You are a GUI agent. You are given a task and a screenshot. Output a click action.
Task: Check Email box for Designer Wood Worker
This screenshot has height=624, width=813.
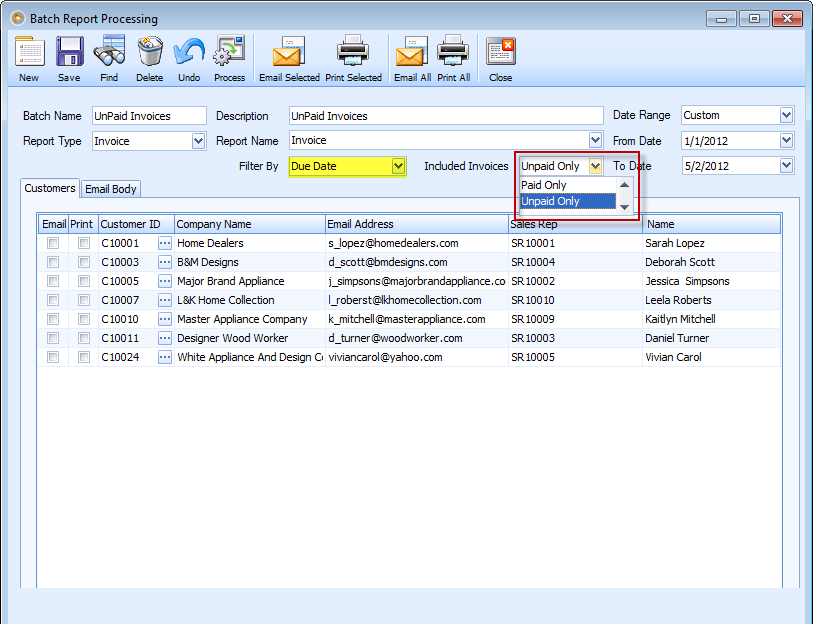coord(53,338)
